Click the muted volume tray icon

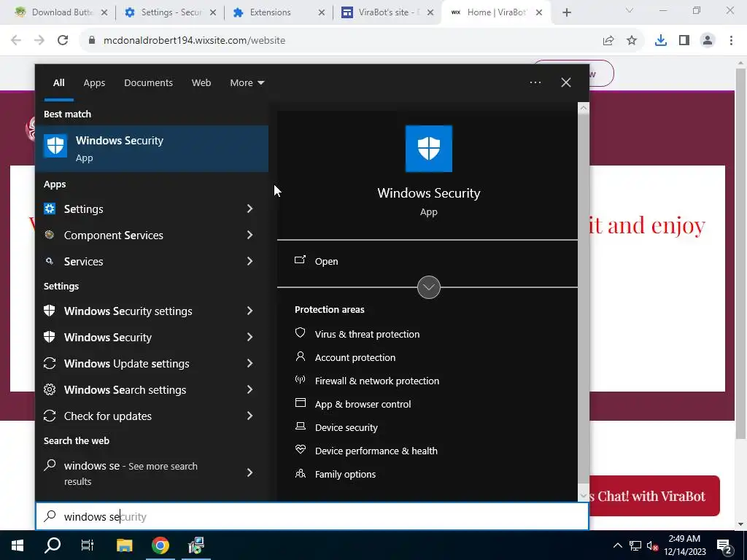[x=653, y=545]
